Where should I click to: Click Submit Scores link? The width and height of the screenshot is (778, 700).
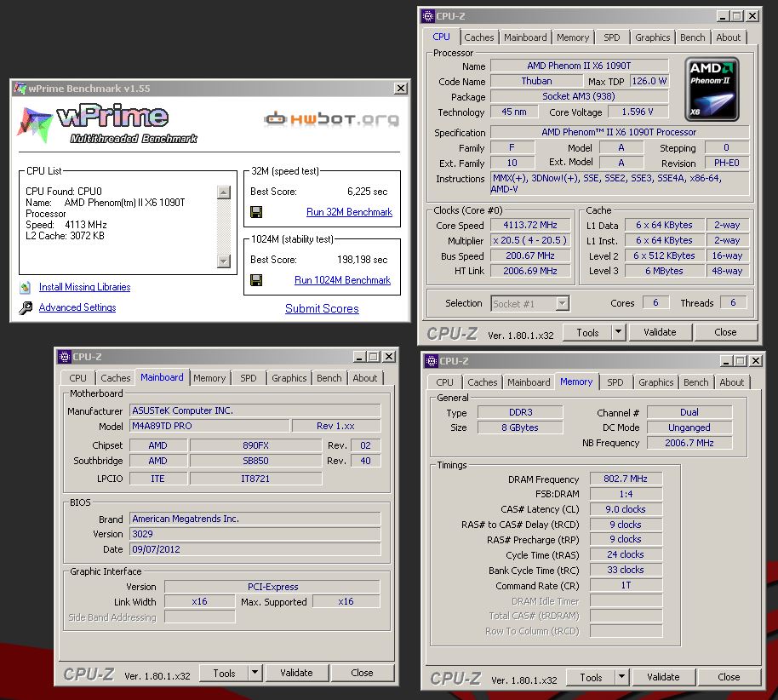322,308
